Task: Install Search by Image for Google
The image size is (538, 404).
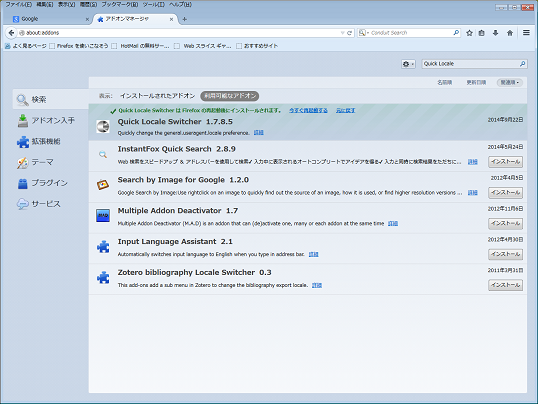Action: pos(505,193)
